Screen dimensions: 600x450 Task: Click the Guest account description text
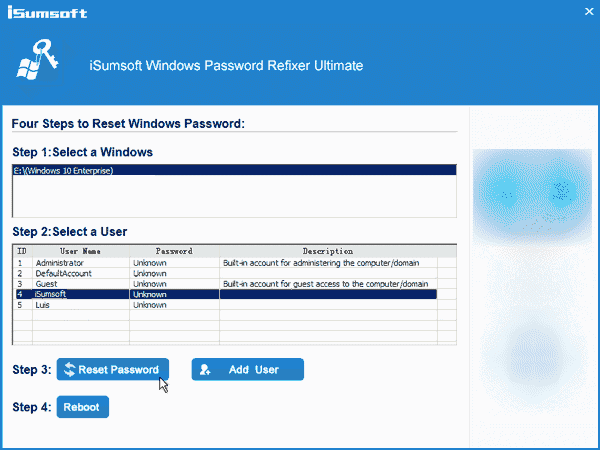[326, 284]
